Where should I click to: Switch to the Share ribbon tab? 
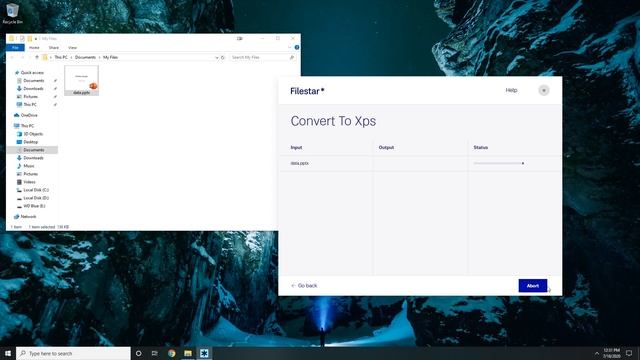(53, 48)
